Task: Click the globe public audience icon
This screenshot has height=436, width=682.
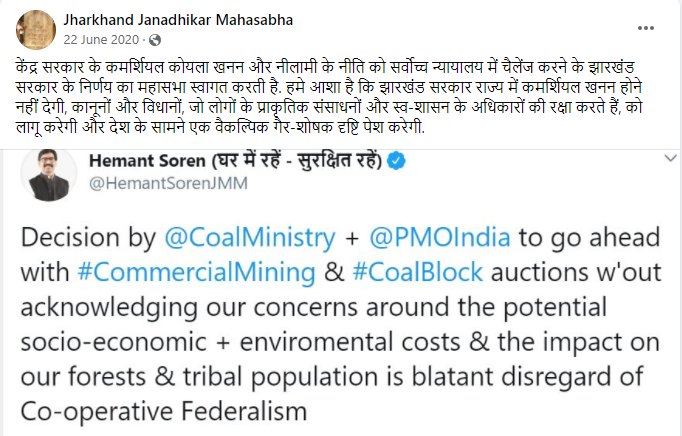Action: point(153,41)
